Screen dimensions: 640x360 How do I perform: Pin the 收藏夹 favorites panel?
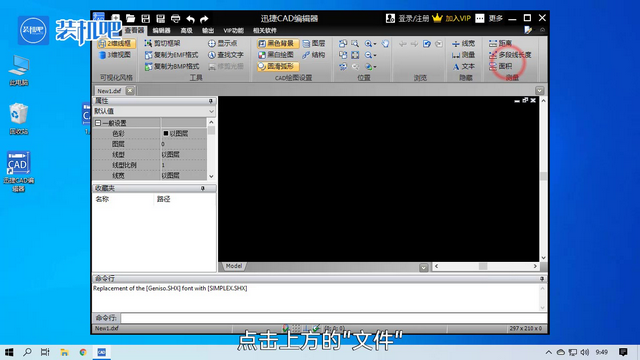coord(202,188)
